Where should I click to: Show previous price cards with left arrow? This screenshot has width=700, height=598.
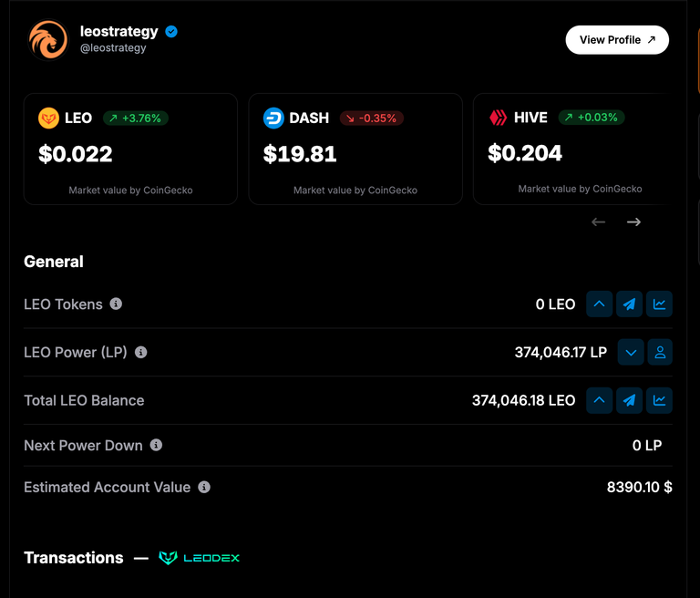(598, 222)
